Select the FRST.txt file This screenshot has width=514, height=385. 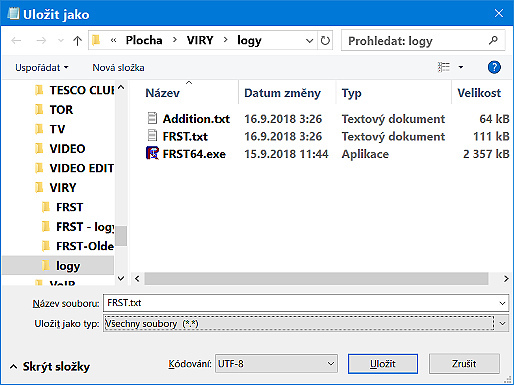point(185,136)
